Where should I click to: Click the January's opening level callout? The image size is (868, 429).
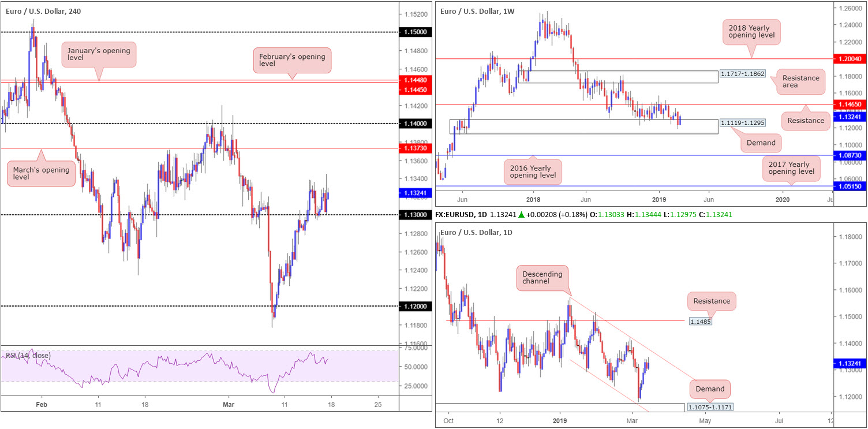click(99, 54)
